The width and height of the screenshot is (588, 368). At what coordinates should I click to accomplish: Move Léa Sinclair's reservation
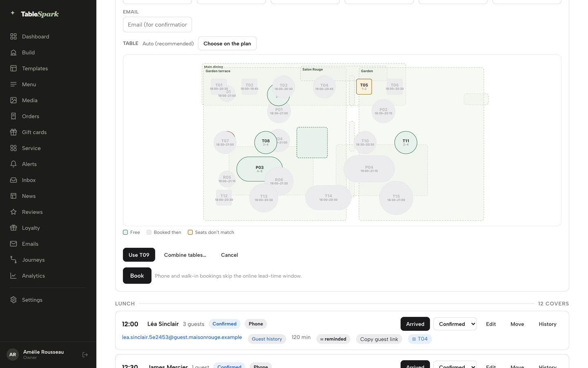517,324
